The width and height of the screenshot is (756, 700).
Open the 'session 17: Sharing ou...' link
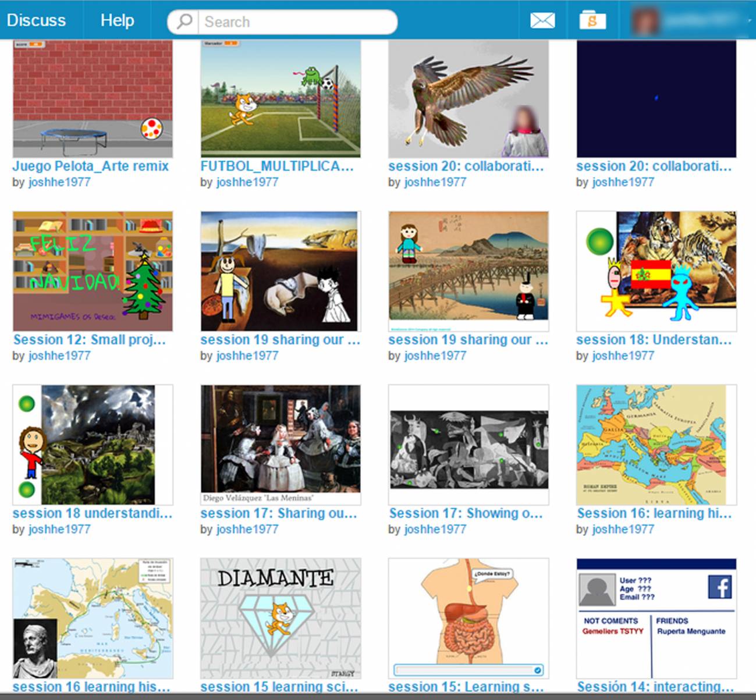(279, 513)
